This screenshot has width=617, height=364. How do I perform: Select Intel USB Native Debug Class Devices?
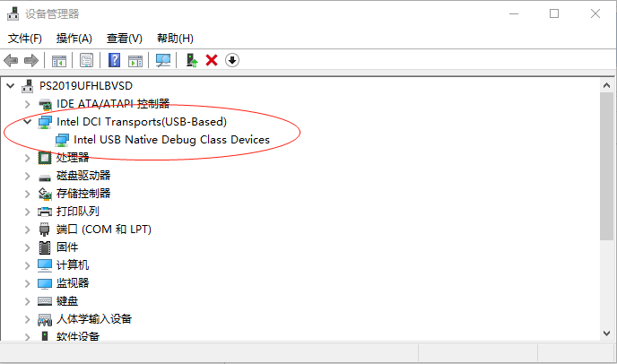click(171, 140)
